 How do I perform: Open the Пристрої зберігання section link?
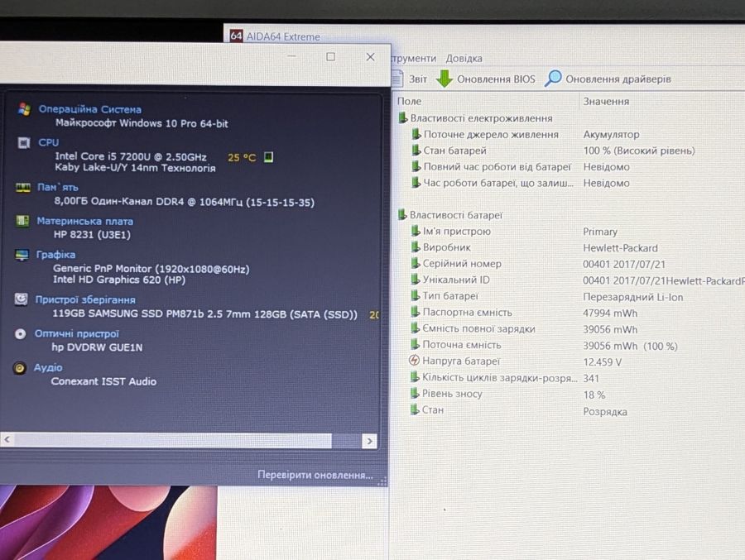85,299
